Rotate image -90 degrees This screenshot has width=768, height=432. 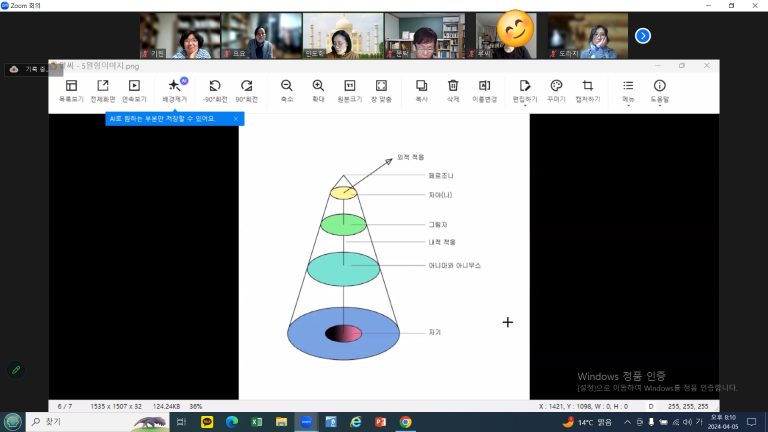click(x=214, y=90)
